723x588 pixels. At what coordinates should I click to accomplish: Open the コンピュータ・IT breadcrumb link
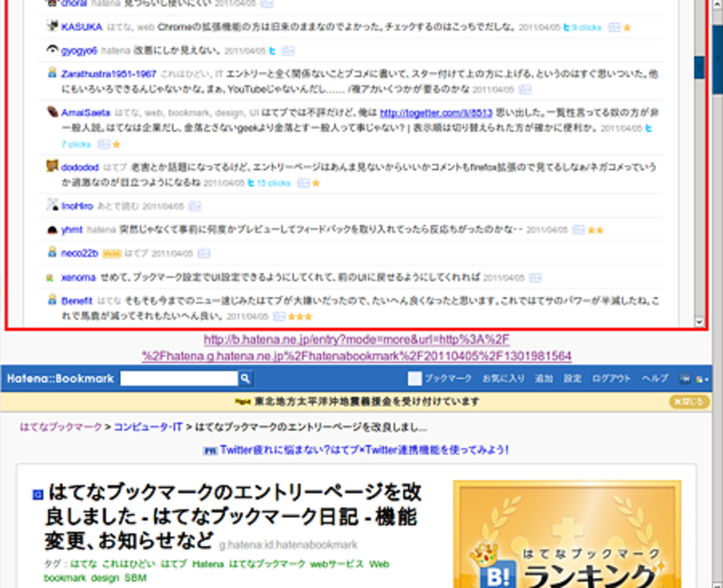click(x=148, y=427)
